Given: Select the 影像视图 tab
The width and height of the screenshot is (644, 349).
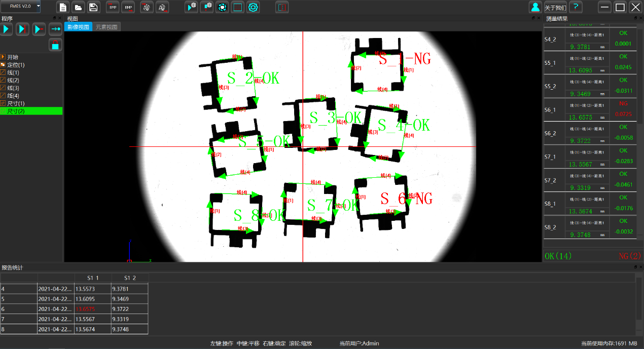Looking at the screenshot, I should pyautogui.click(x=78, y=27).
